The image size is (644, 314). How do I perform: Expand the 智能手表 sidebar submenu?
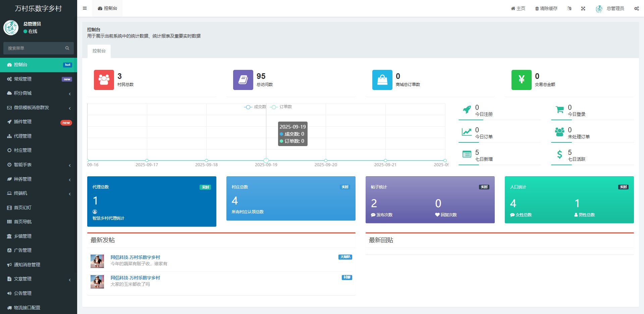(39, 165)
